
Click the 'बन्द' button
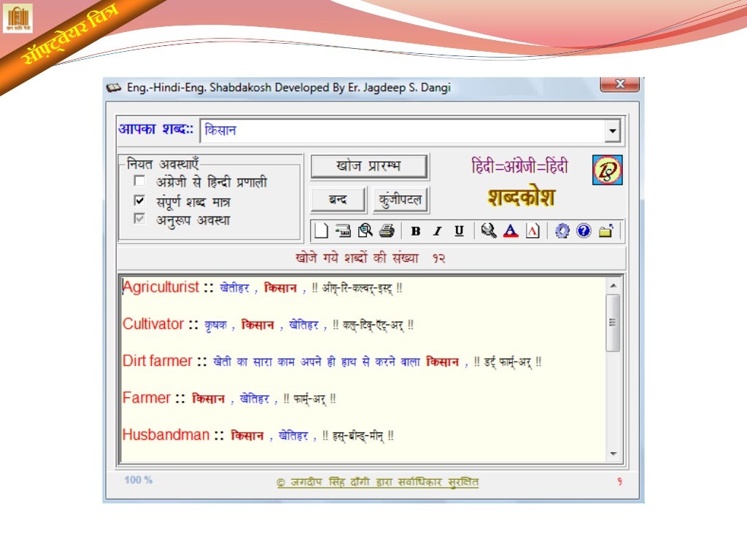click(x=338, y=200)
